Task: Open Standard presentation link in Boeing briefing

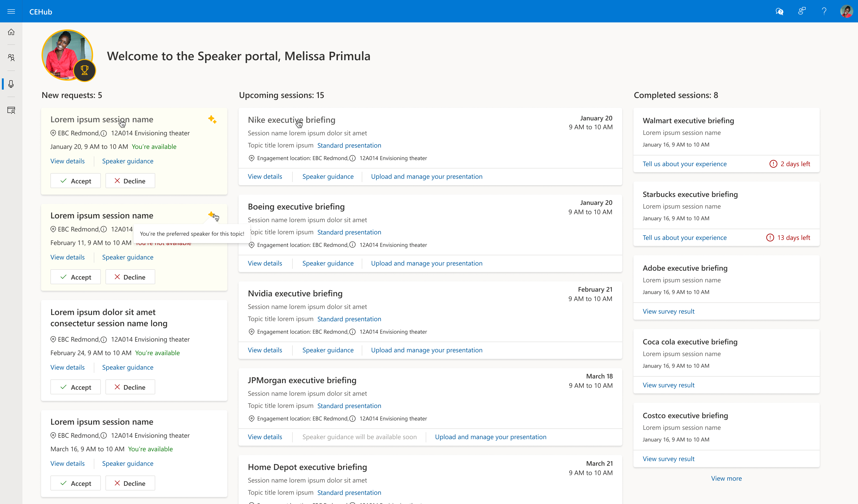Action: click(349, 232)
